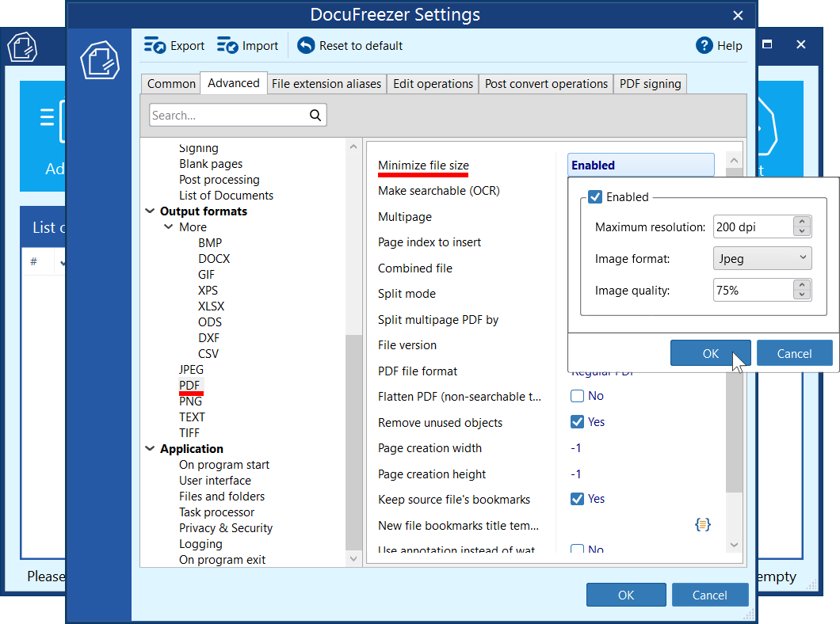Switch to the Common tab
This screenshot has width=840, height=624.
point(171,84)
